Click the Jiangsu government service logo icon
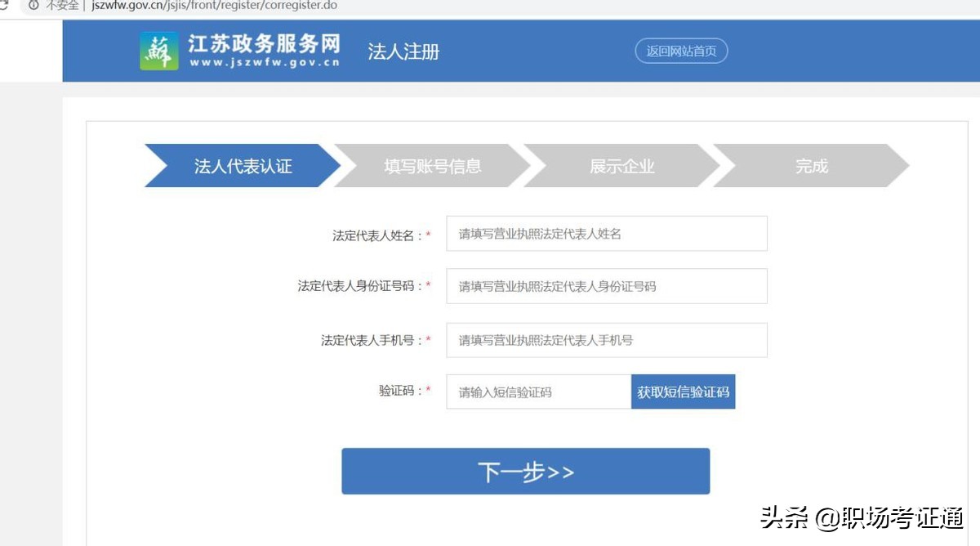Screen dimensions: 980x546 point(159,51)
